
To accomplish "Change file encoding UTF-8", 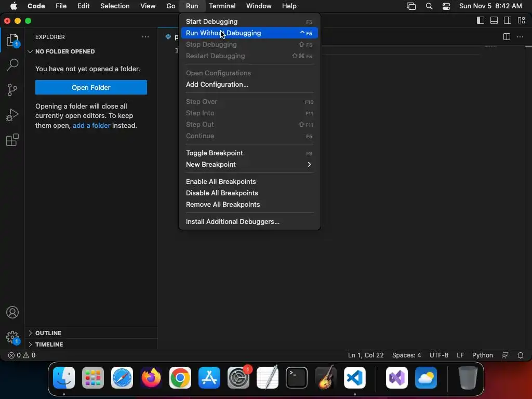I will click(438, 355).
